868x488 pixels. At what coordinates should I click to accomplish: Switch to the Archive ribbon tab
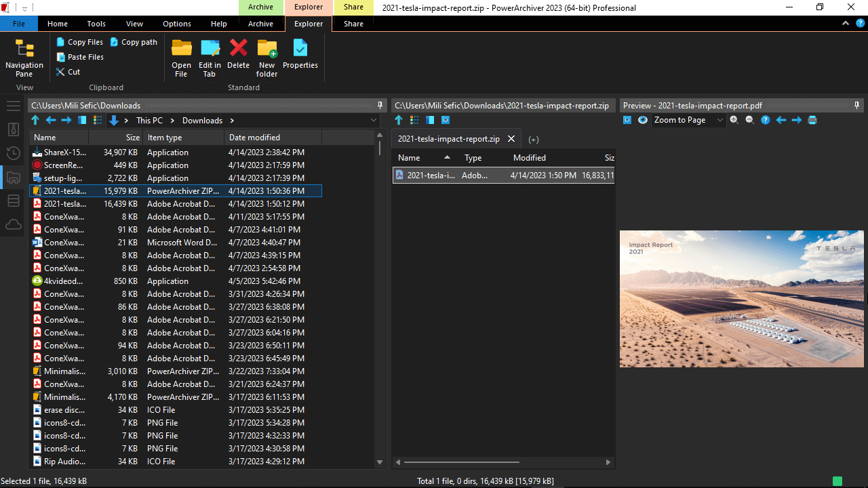pos(260,24)
